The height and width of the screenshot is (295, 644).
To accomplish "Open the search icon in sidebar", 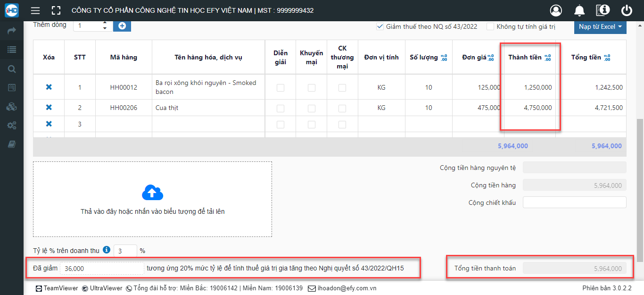I will point(12,69).
